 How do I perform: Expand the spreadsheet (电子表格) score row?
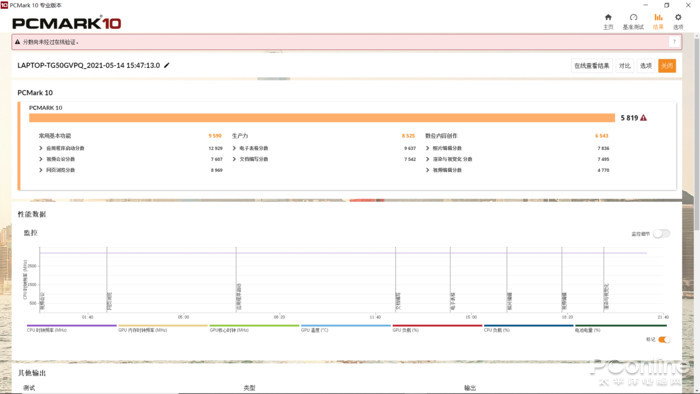coord(324,148)
